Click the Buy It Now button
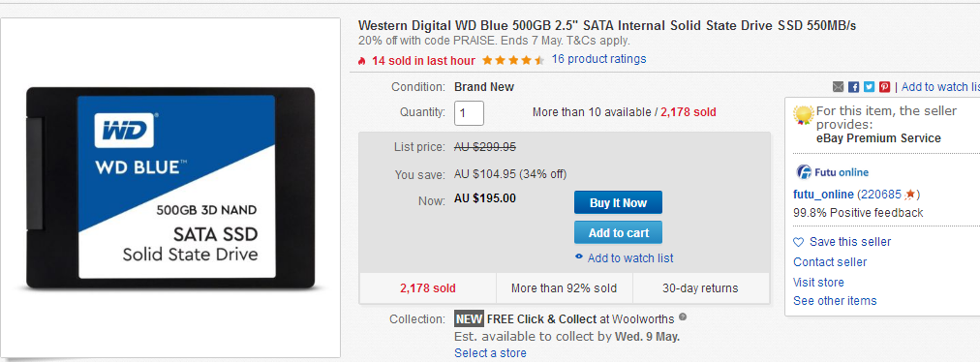The width and height of the screenshot is (980, 362). pyautogui.click(x=618, y=202)
